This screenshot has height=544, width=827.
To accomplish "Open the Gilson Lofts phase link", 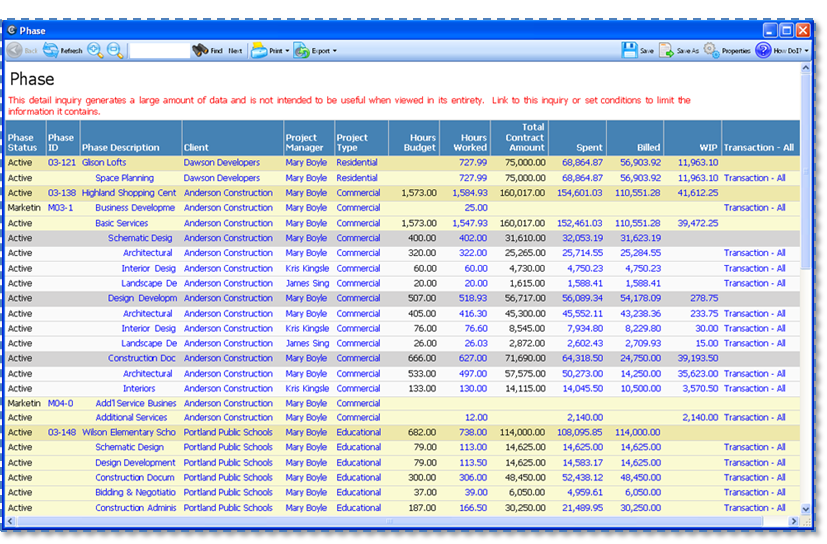I will click(x=104, y=162).
